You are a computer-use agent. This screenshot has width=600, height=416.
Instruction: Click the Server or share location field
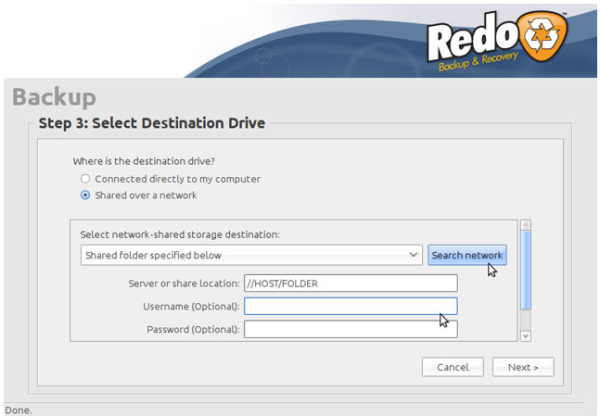click(x=351, y=283)
